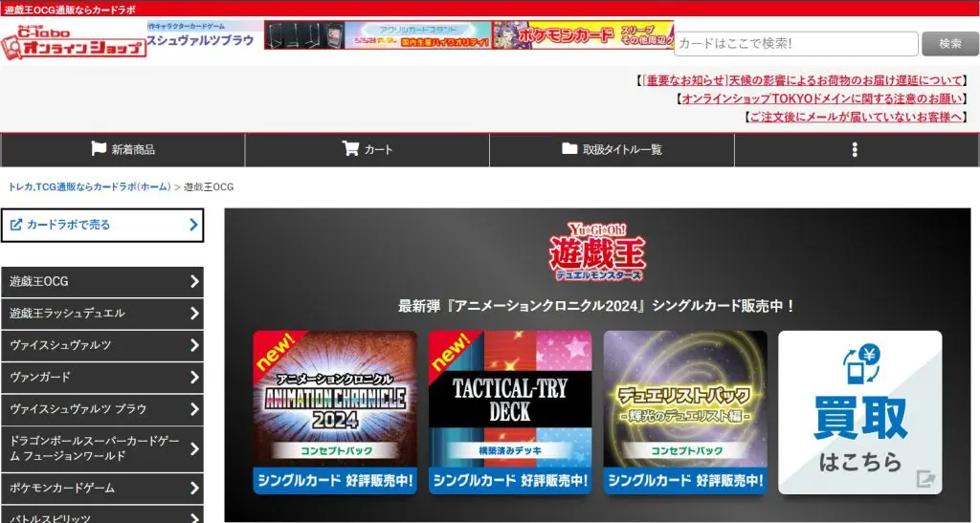This screenshot has width=980, height=523.
Task: Expand バトルスピリッツ chevron
Action: coord(194,517)
